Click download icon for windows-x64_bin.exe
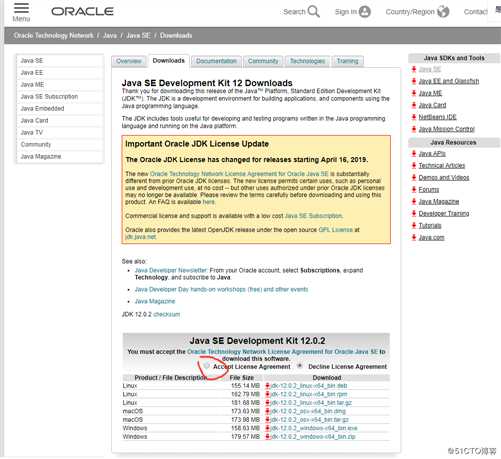The width and height of the screenshot is (501, 459). (x=267, y=428)
